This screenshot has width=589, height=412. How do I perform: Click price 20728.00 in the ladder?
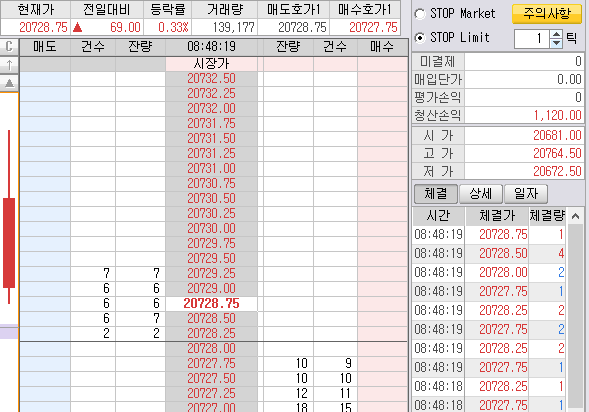(x=211, y=349)
